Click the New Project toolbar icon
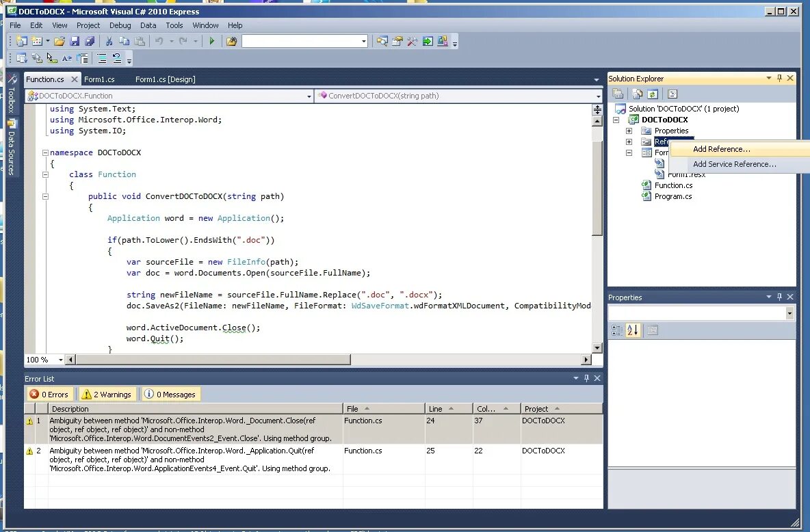Screen dimensions: 810x532 [22, 41]
